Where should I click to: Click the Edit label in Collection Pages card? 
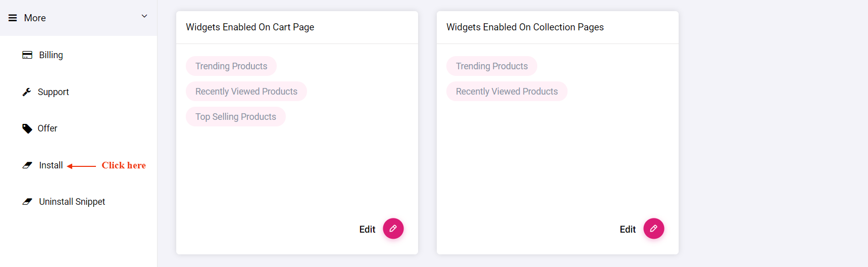(628, 230)
